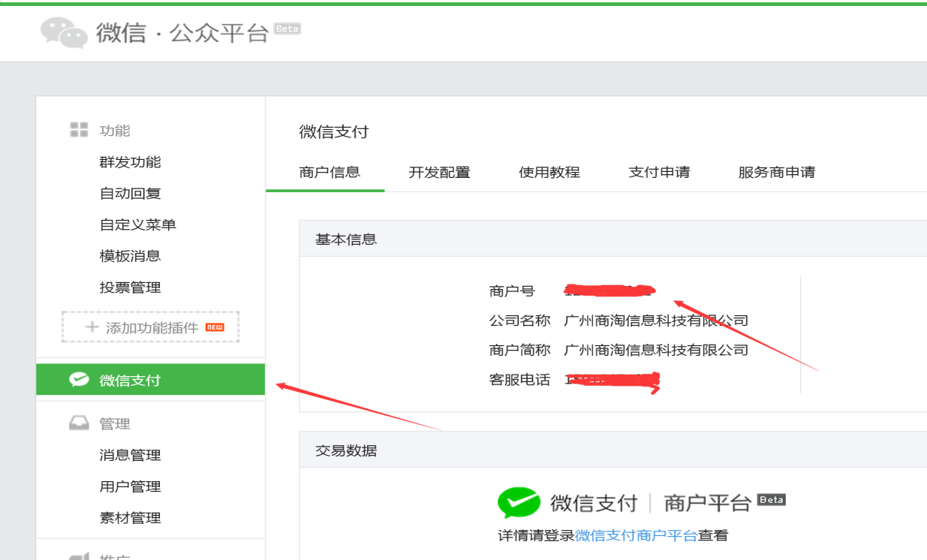Click the 添加功能插件 button
The width and height of the screenshot is (927, 560).
click(151, 327)
